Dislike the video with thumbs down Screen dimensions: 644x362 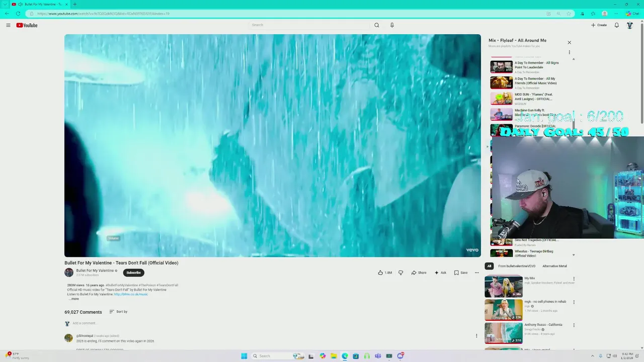[400, 273]
